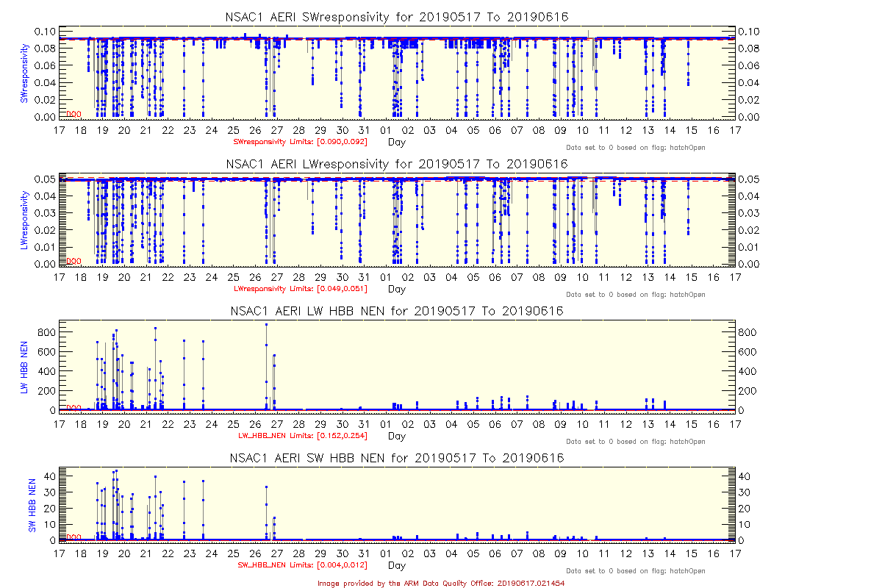Select the red SWresponsivity Limits text
This screenshot has height=588, width=882.
pos(300,142)
